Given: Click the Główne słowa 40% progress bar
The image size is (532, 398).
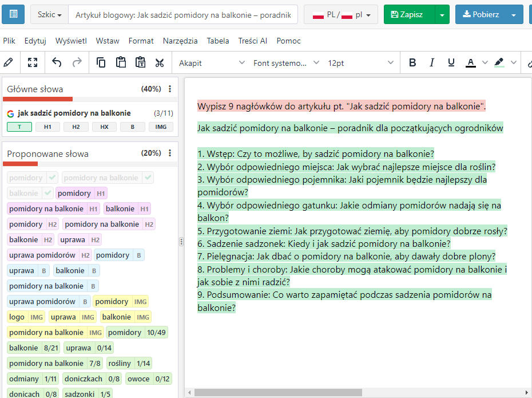Looking at the screenshot, I should click(x=90, y=99).
